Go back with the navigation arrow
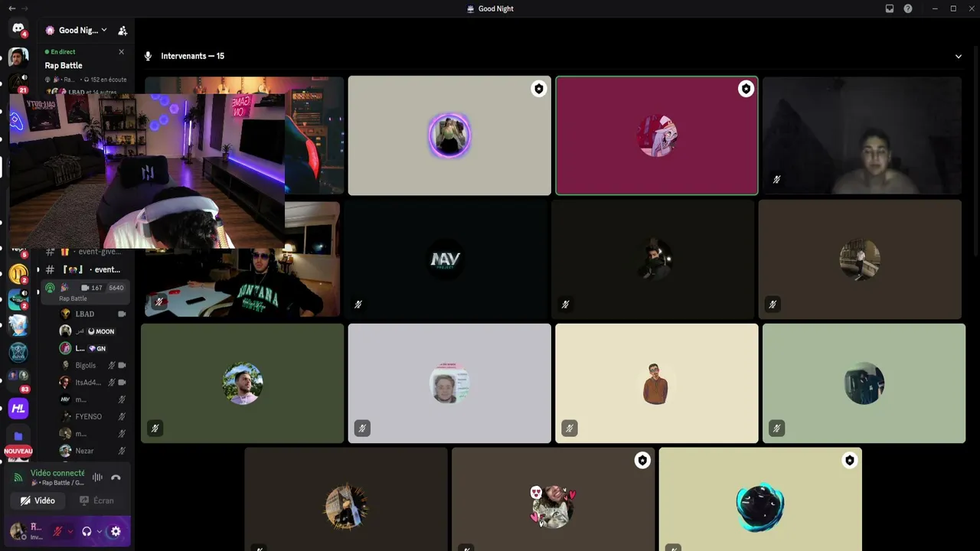This screenshot has height=551, width=980. [11, 8]
